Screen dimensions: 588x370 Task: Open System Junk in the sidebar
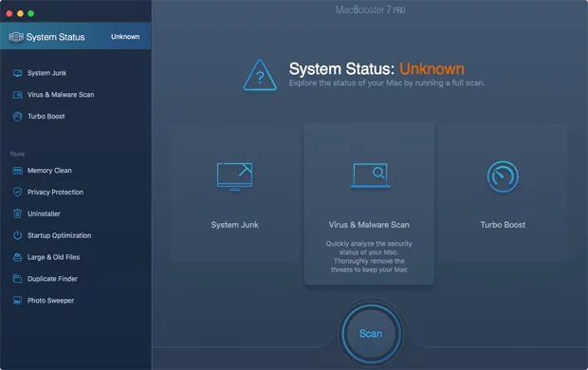46,73
